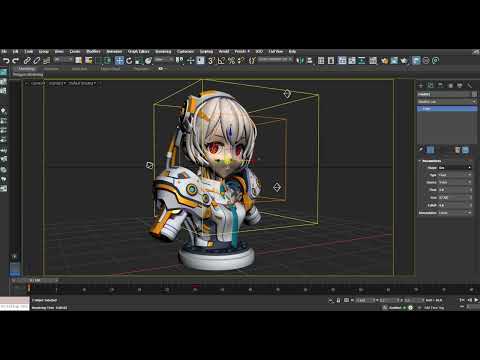Open the selection filter dropdown
Image resolution: width=480 pixels, height=360 pixels.
pyautogui.click(x=63, y=60)
